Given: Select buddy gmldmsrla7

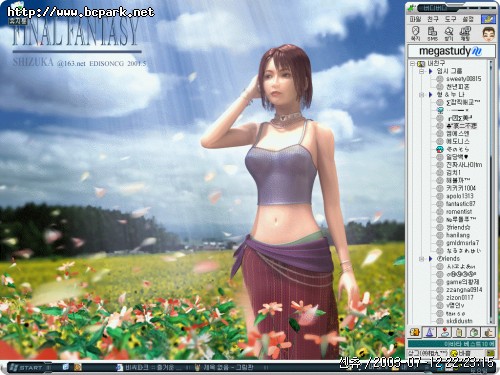Looking at the screenshot, I should (x=462, y=243).
